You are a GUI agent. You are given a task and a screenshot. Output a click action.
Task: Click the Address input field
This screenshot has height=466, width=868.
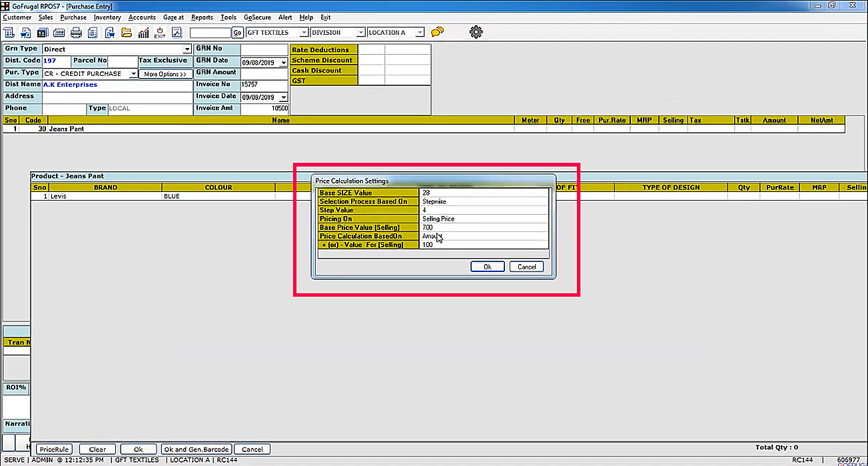click(117, 97)
